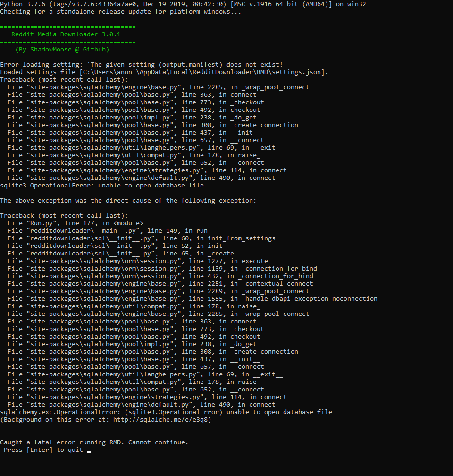Click the 'session.py' line 1277 in execute row
Viewport: 453px width, 476px height.
click(x=138, y=261)
